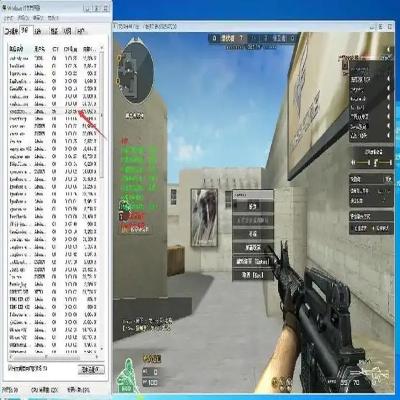Click the volume slider in the voice panel
The height and width of the screenshot is (400, 400).
(x=372, y=163)
